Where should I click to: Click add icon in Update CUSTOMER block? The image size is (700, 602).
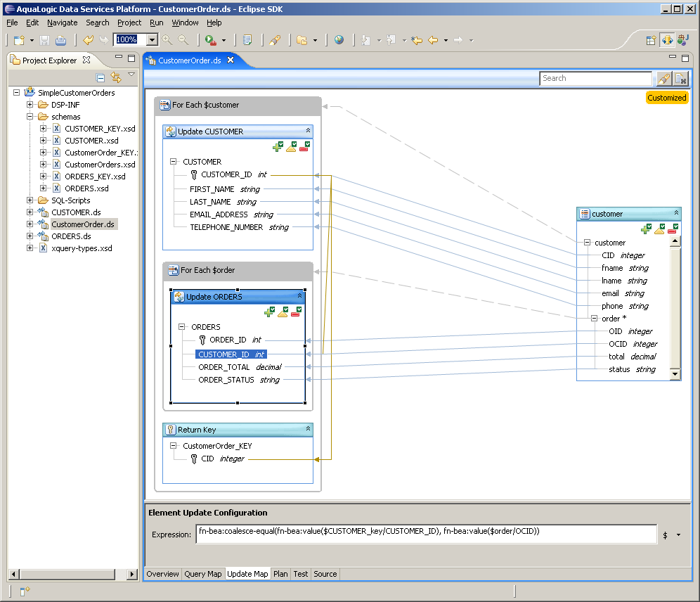point(278,146)
